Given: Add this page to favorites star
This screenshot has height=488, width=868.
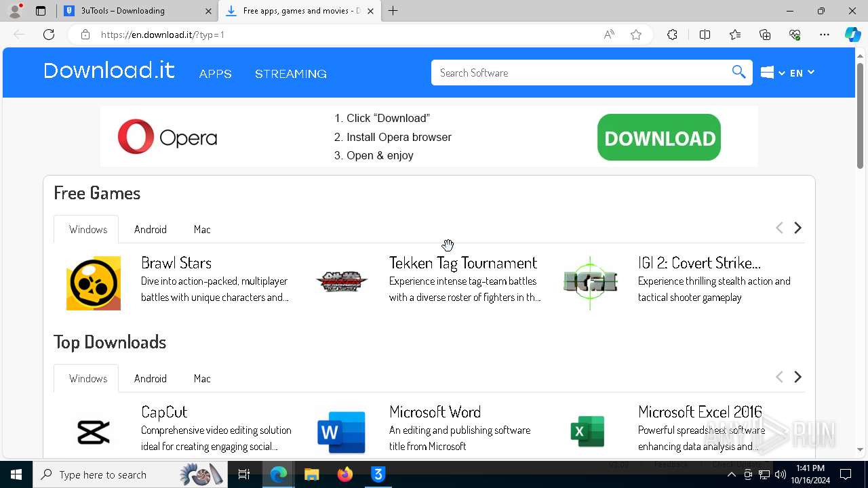Looking at the screenshot, I should [636, 35].
